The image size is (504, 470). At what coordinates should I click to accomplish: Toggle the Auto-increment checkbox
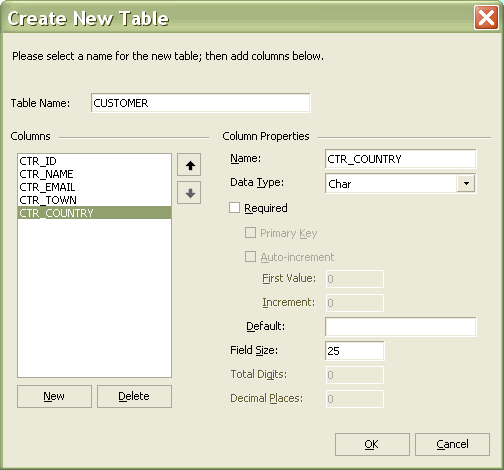coord(250,257)
